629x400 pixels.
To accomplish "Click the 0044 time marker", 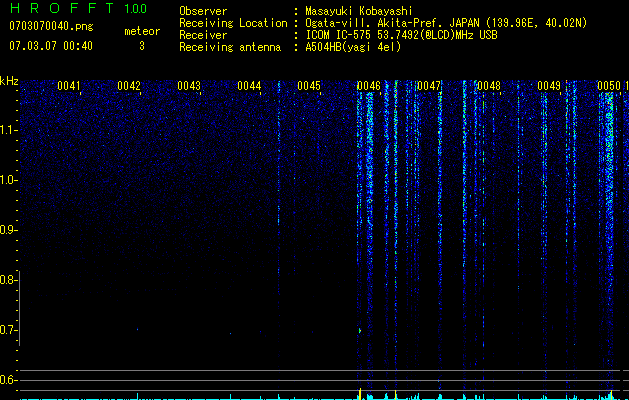I will (x=249, y=86).
